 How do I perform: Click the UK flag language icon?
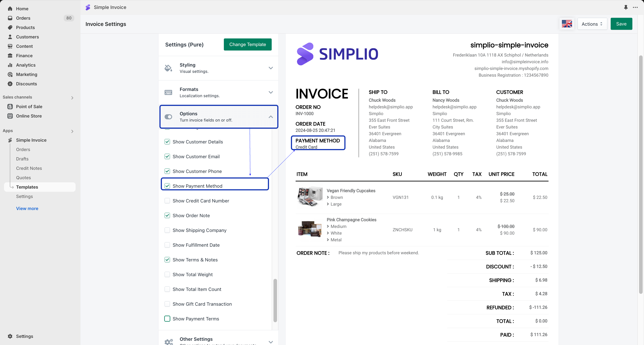tap(567, 24)
